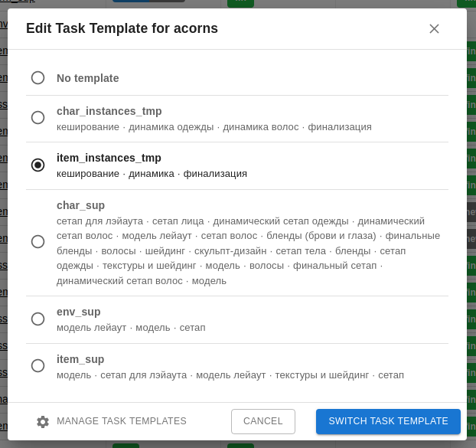
Task: Open Manage Task Templates
Action: pos(121,421)
